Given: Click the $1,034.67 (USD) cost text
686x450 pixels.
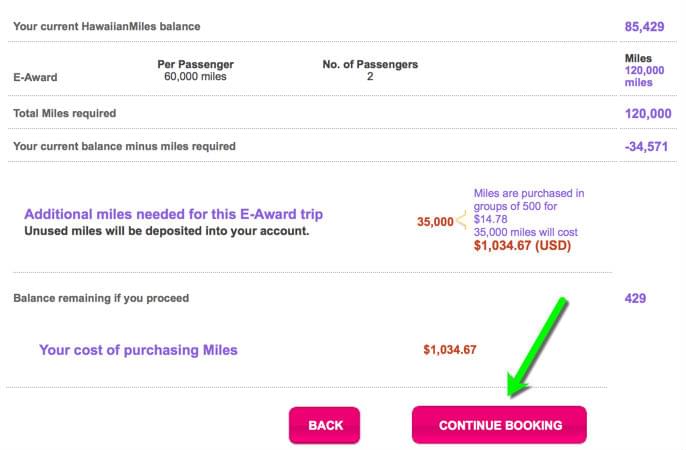Looking at the screenshot, I should [x=522, y=245].
